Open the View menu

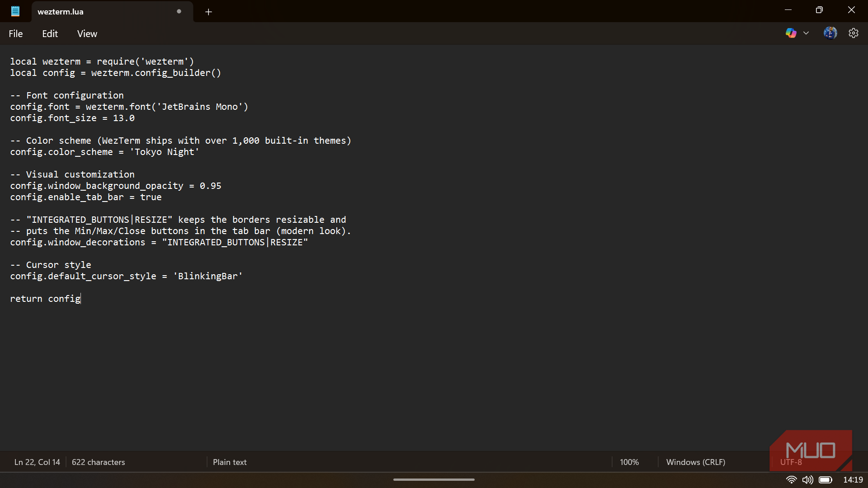[x=87, y=34]
